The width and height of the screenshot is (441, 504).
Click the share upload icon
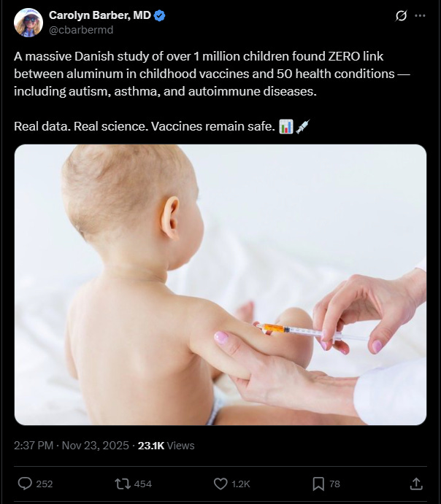click(416, 484)
